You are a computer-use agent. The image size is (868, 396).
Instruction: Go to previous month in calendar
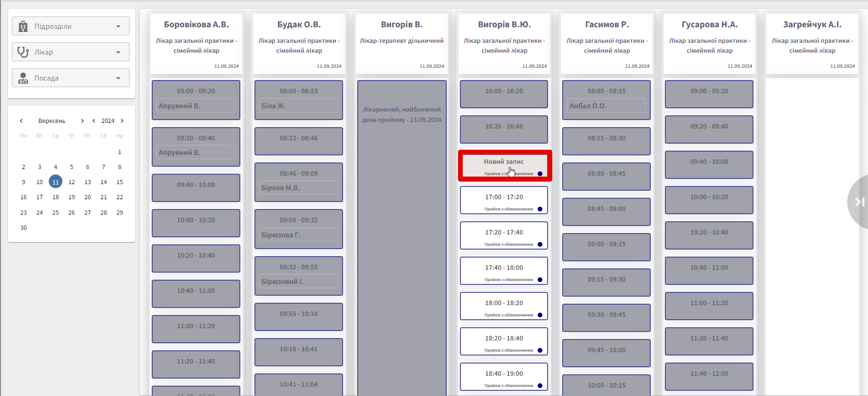click(21, 121)
